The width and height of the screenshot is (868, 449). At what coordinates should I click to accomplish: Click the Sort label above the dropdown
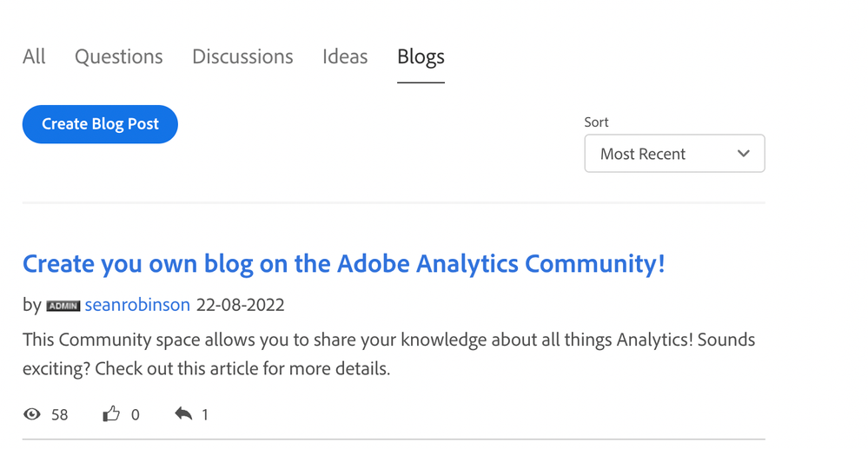(596, 122)
